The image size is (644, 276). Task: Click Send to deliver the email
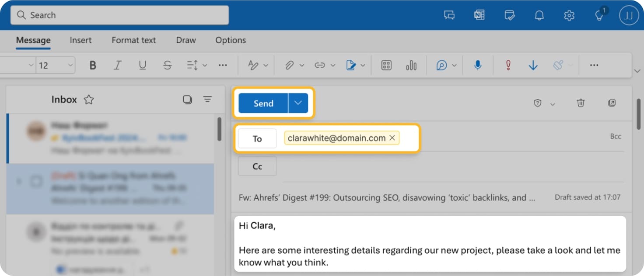[x=262, y=103]
